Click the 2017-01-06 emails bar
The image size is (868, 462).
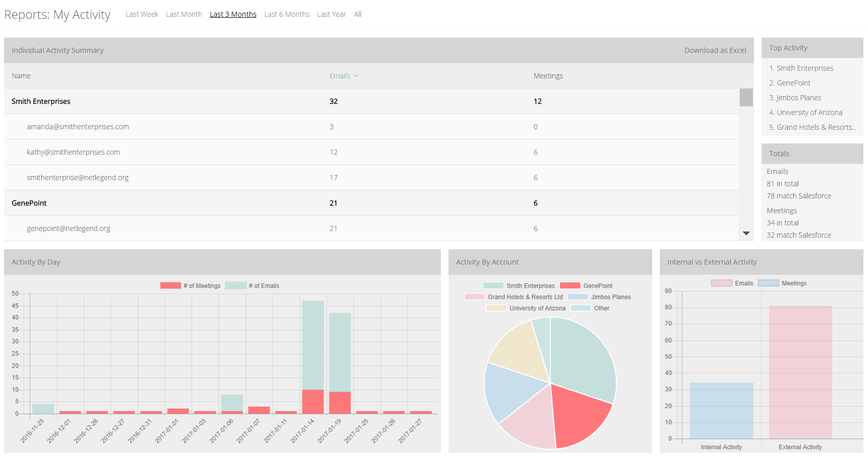click(232, 402)
